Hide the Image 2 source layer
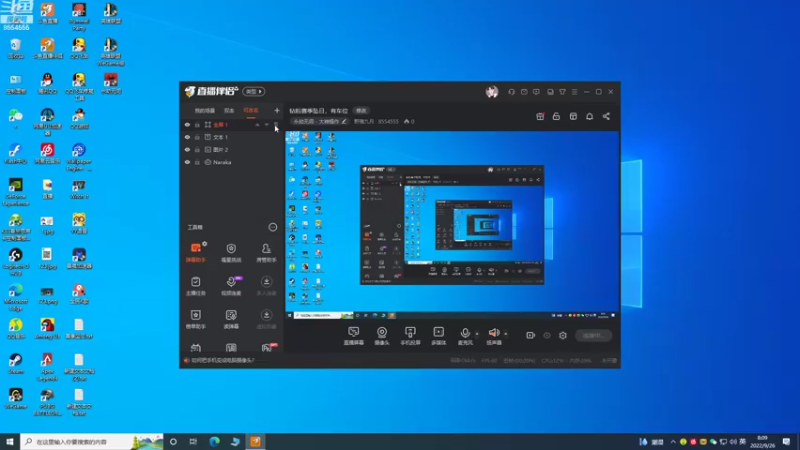The width and height of the screenshot is (800, 450). click(x=187, y=149)
